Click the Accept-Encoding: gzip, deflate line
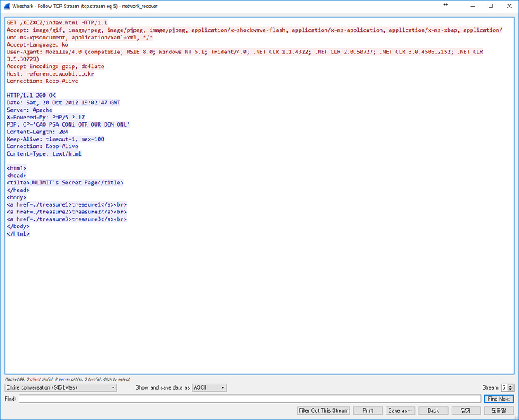The image size is (519, 420). 56,67
